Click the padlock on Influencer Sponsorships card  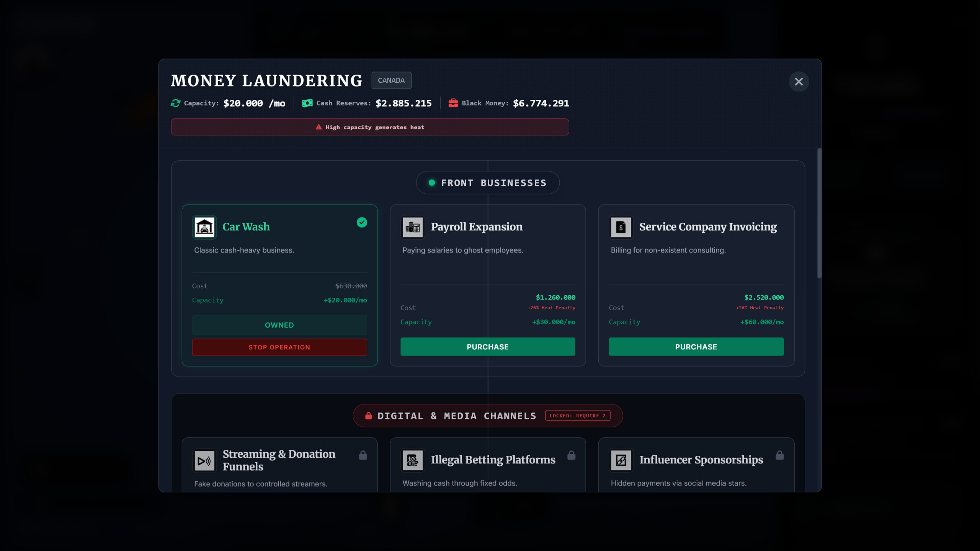(780, 455)
